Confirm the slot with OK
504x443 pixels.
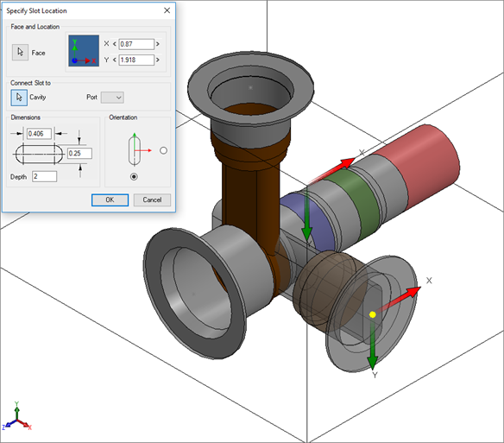click(110, 199)
